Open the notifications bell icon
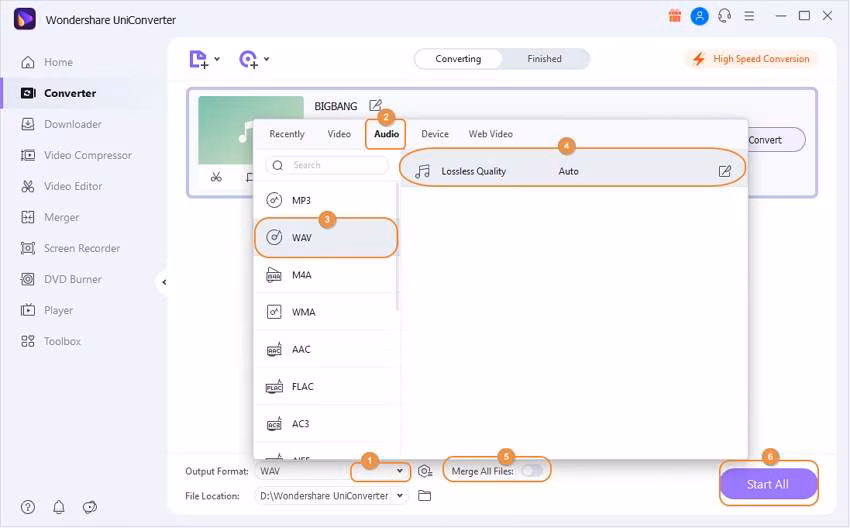Viewport: 850px width, 528px height. point(59,507)
